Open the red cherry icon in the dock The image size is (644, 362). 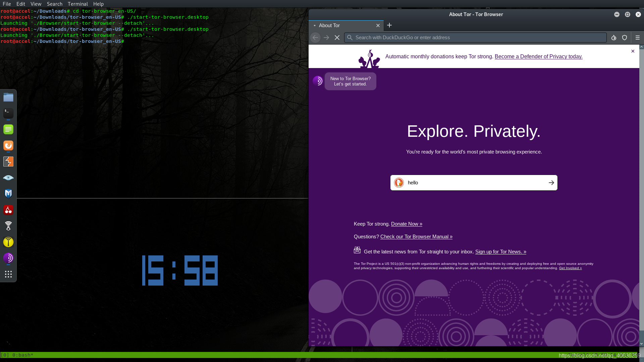(8, 210)
